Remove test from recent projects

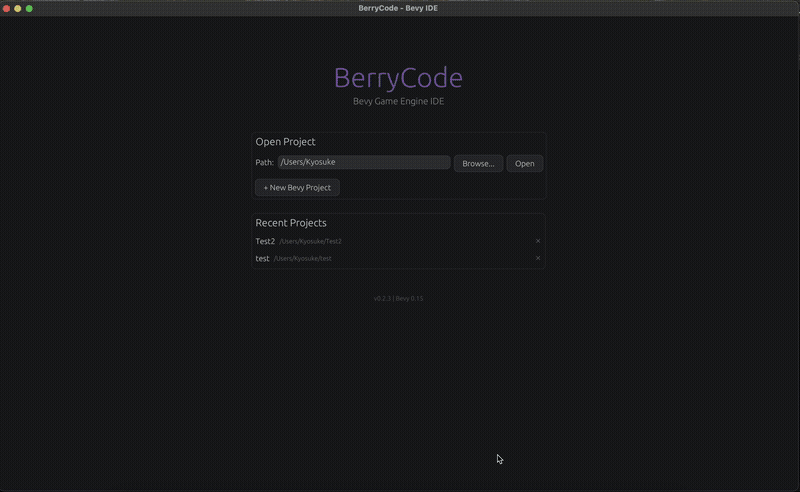538,258
